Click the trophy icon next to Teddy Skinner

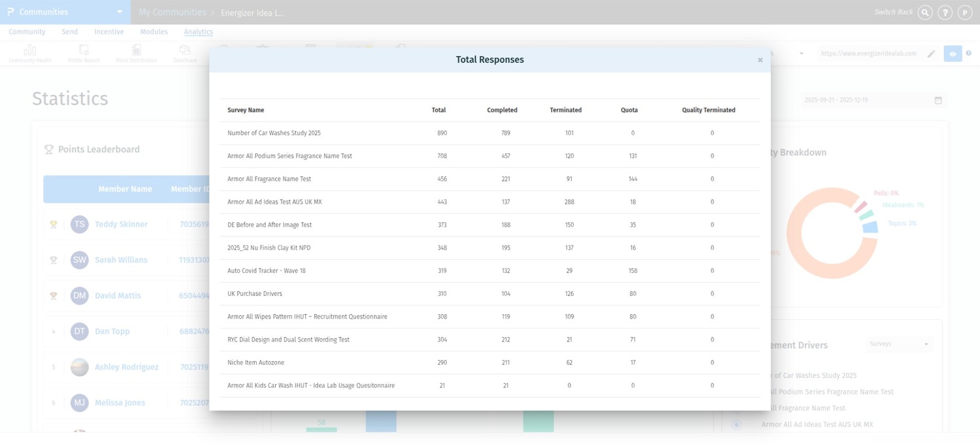pos(54,225)
